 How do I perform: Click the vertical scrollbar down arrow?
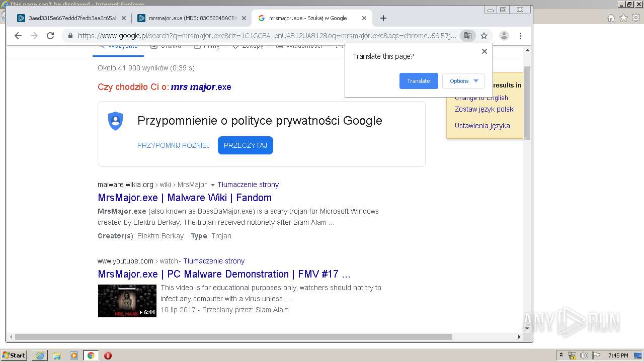point(527,328)
